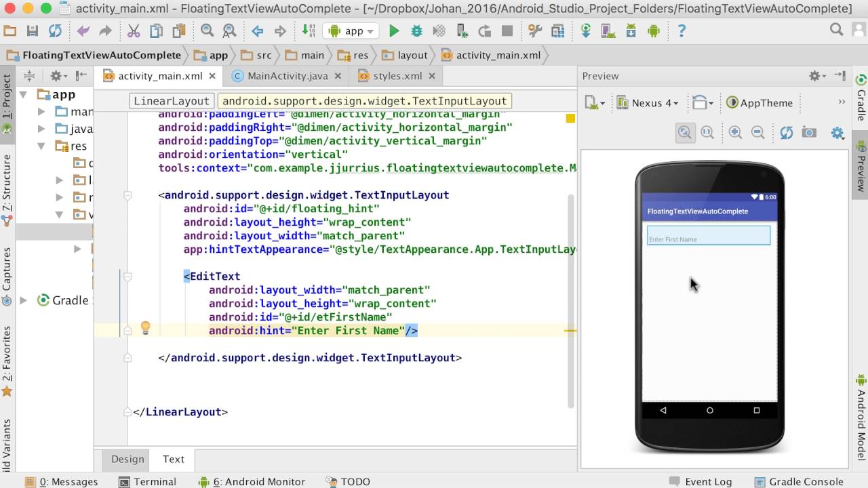Open the configuration-to-render dropdown

tap(595, 103)
